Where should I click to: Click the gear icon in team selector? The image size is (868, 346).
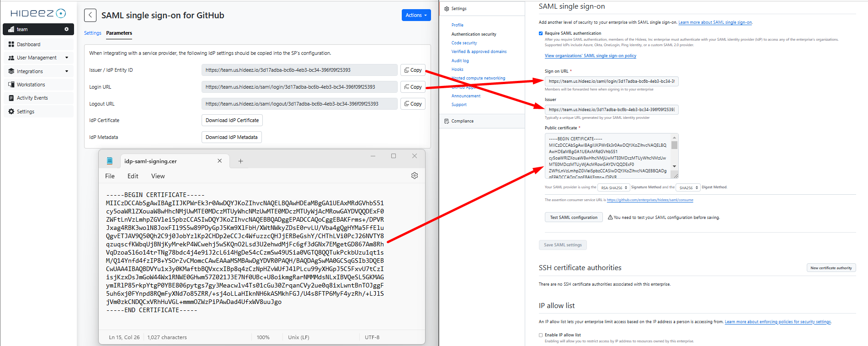click(66, 29)
